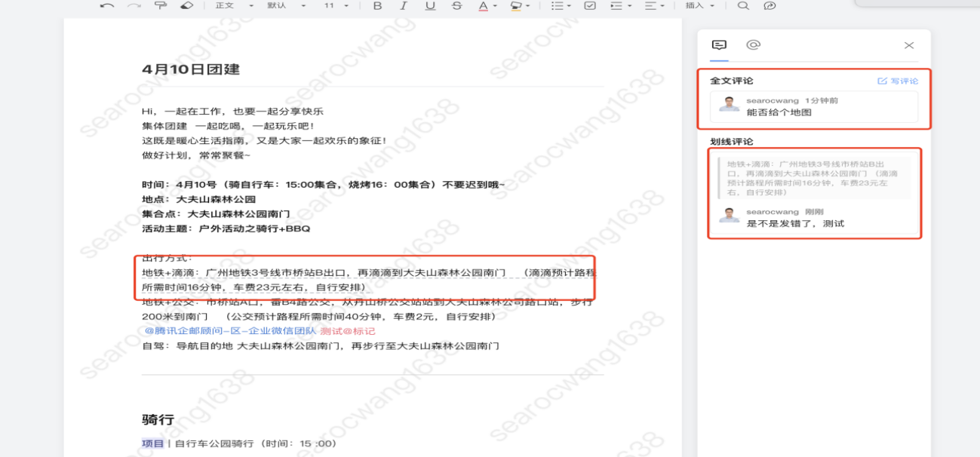Toggle italic formatting

tap(404, 6)
